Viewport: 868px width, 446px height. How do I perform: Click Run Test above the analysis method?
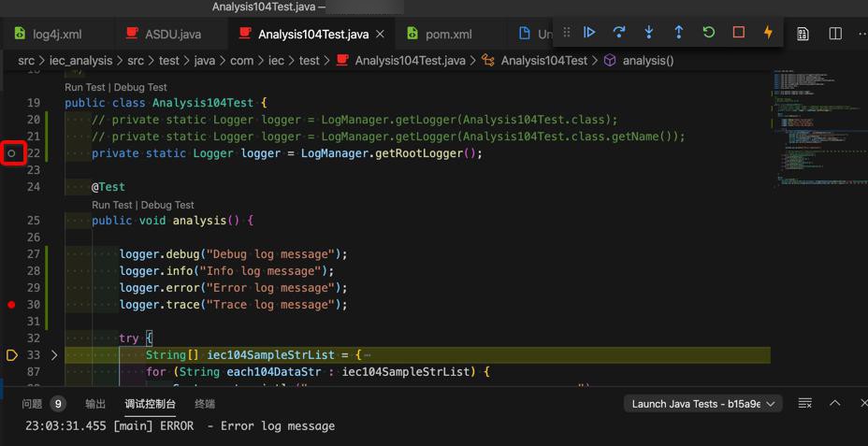[x=112, y=205]
